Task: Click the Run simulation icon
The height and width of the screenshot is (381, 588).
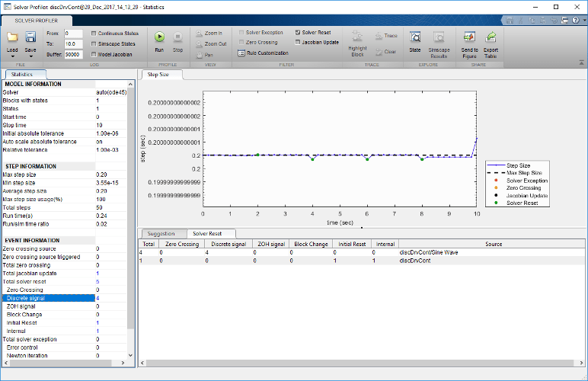Action: 159,37
